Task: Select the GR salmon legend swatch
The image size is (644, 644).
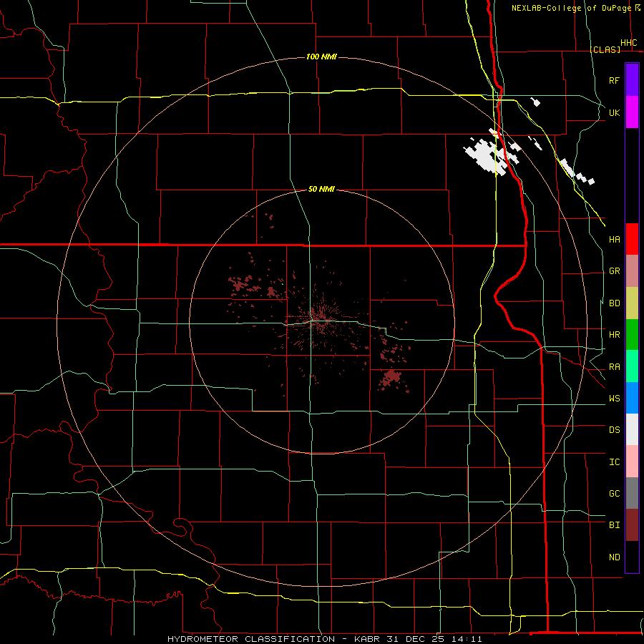Action: pos(632,271)
